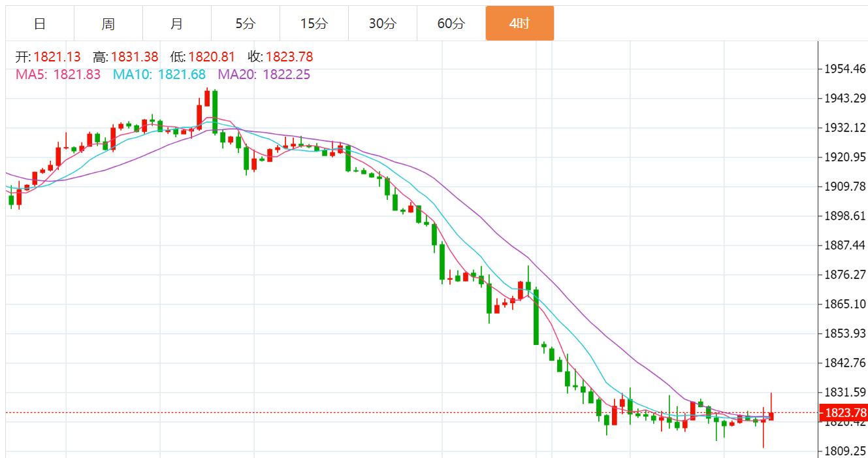Click the open price value 1821.13
The height and width of the screenshot is (458, 868).
[x=57, y=57]
